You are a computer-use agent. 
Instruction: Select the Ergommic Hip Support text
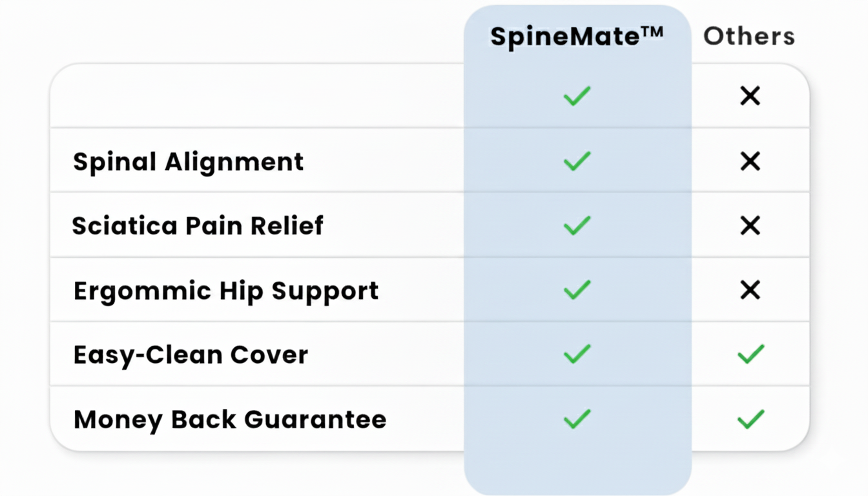[x=226, y=291]
